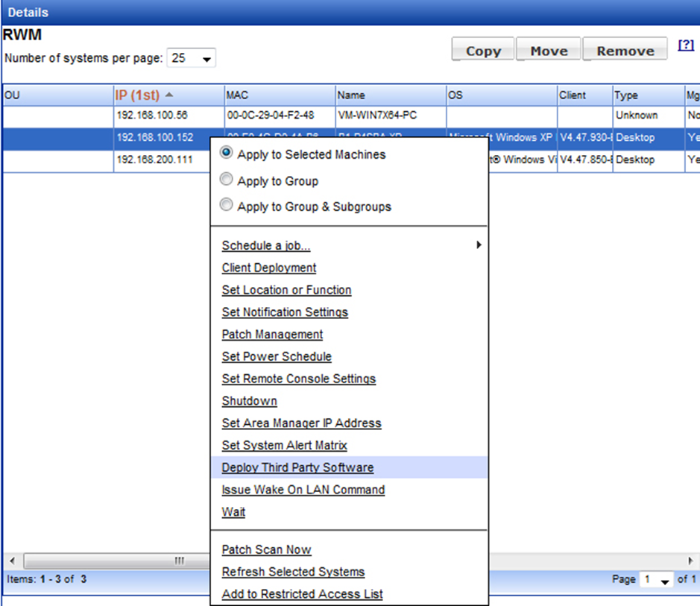The width and height of the screenshot is (700, 606).
Task: Open Schedule a job submenu arrow
Action: point(478,245)
